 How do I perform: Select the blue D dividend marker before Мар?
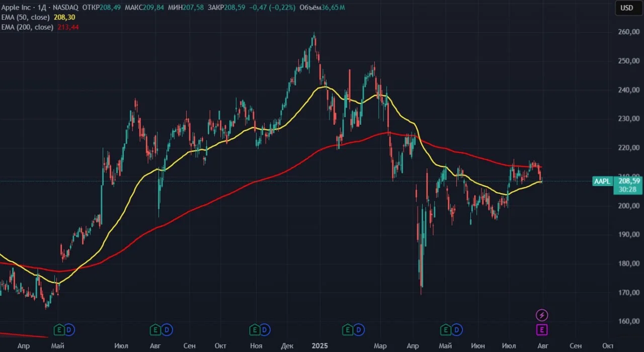359,330
